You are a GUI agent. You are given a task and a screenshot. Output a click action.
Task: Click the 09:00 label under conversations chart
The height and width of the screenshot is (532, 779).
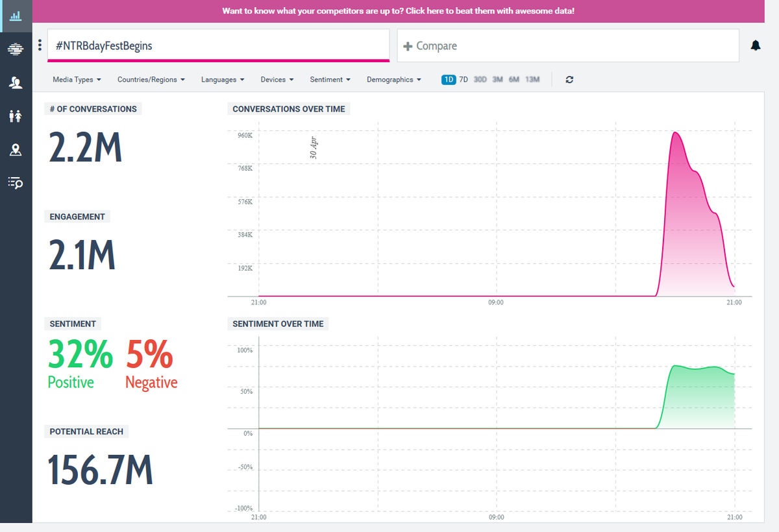(x=496, y=302)
